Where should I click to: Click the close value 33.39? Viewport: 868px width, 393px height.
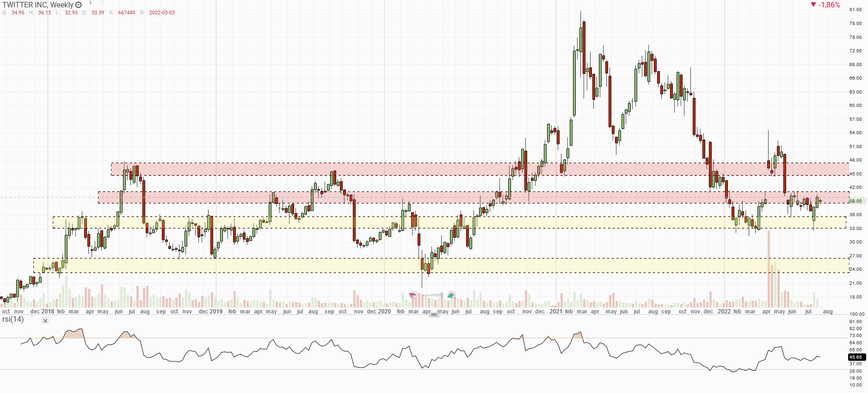[98, 12]
